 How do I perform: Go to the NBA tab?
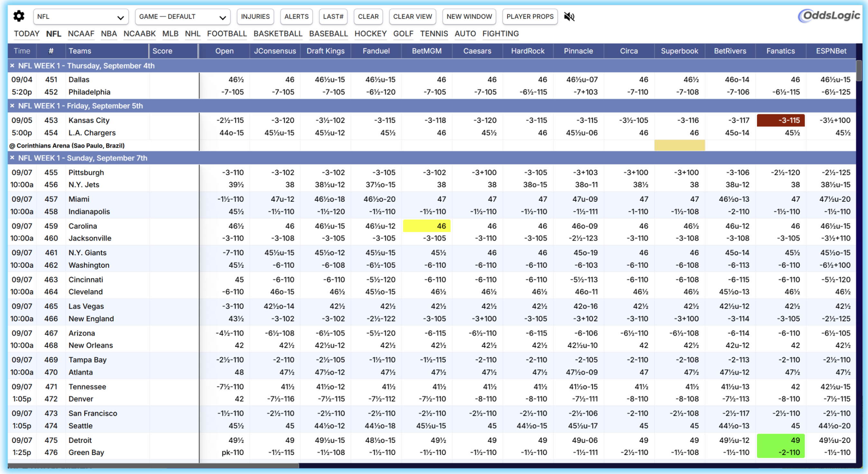(x=109, y=34)
